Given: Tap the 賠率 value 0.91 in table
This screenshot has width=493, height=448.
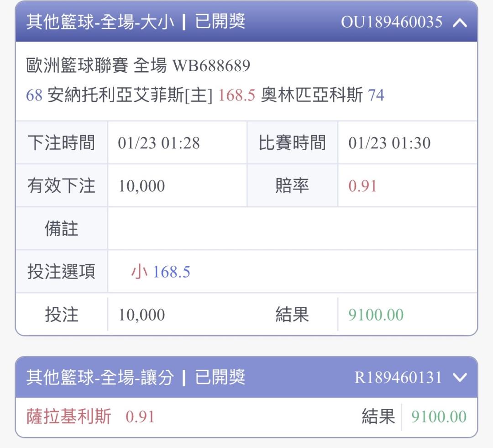Looking at the screenshot, I should click(362, 186).
